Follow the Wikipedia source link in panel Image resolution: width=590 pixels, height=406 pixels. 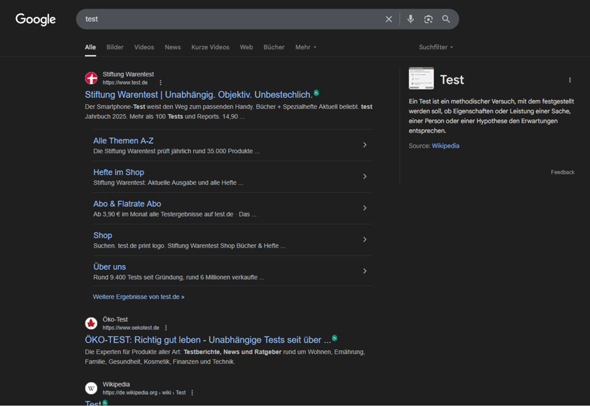pos(446,146)
